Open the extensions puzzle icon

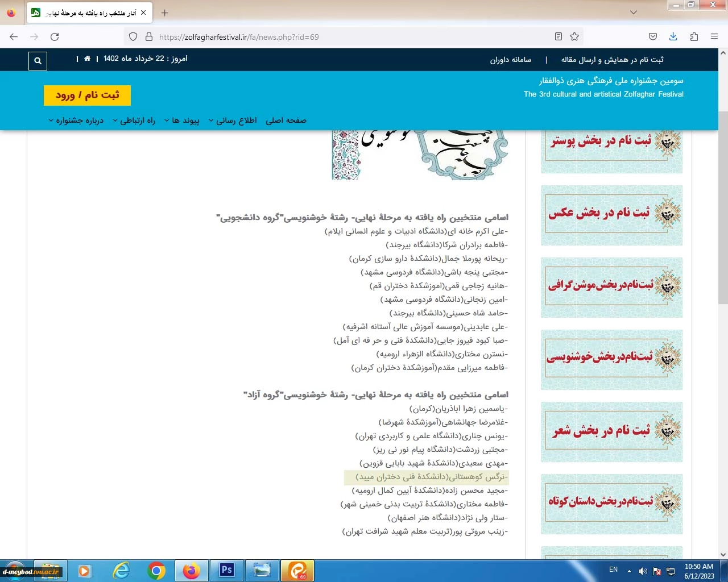click(694, 36)
